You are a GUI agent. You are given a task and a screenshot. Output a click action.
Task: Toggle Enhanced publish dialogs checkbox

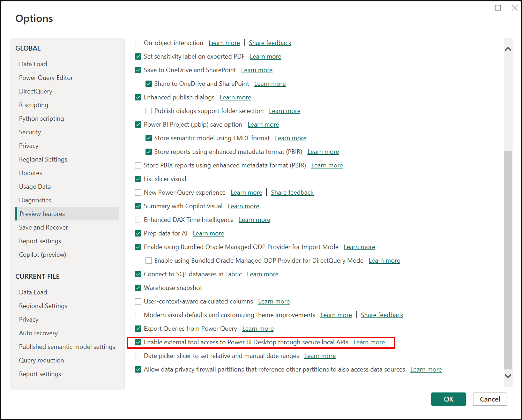[x=138, y=97]
